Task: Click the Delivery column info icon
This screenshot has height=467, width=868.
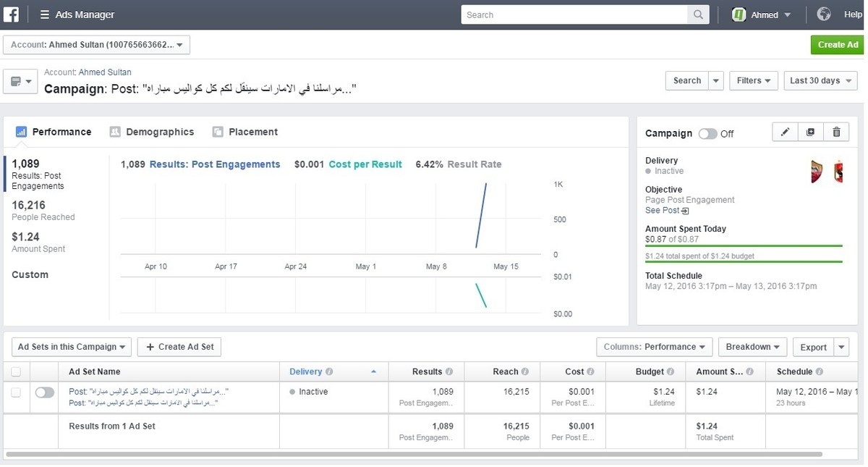Action: point(329,372)
